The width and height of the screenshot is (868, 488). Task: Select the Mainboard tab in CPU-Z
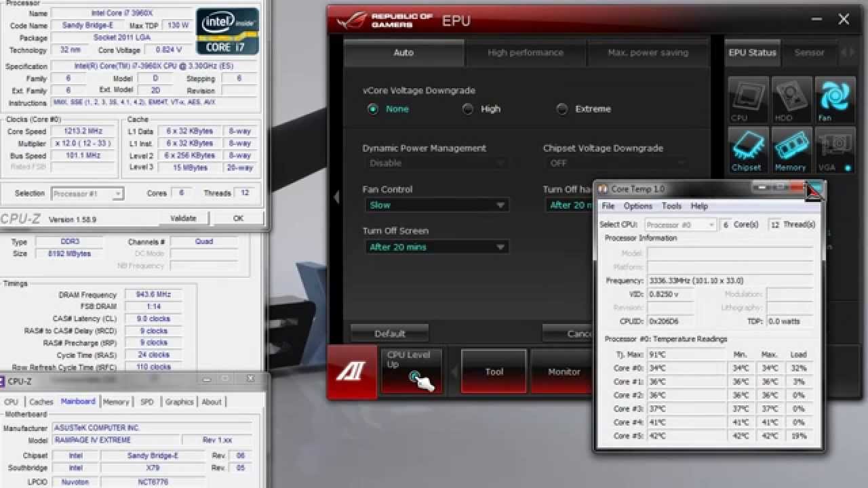point(78,401)
